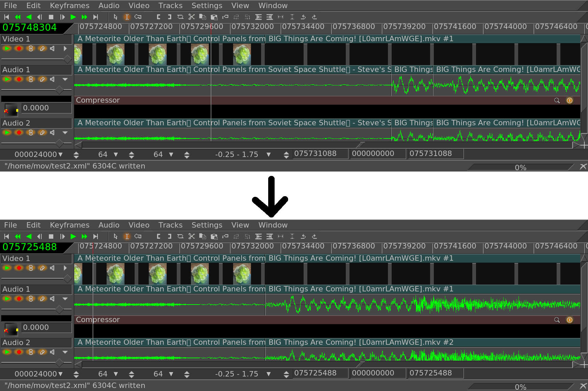The width and height of the screenshot is (588, 391).
Task: Open the Tracks menu in the bottom window
Action: click(x=170, y=225)
